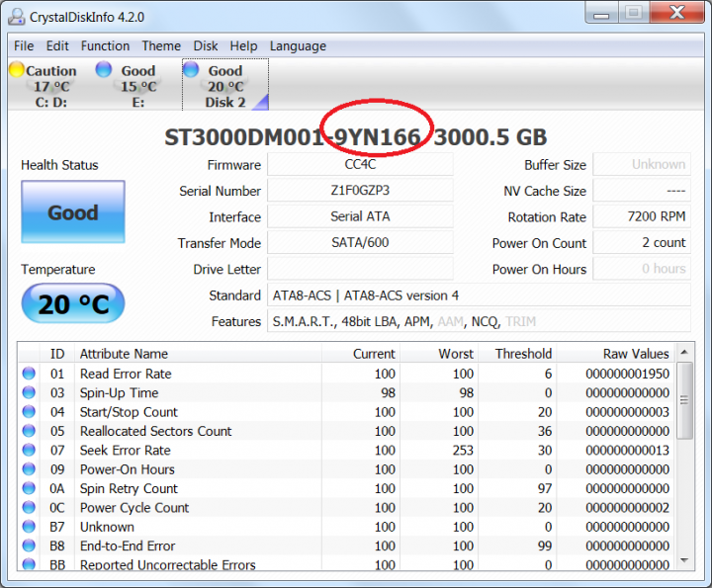Click status orb for Spin-Up Time
The width and height of the screenshot is (712, 588).
(x=29, y=392)
